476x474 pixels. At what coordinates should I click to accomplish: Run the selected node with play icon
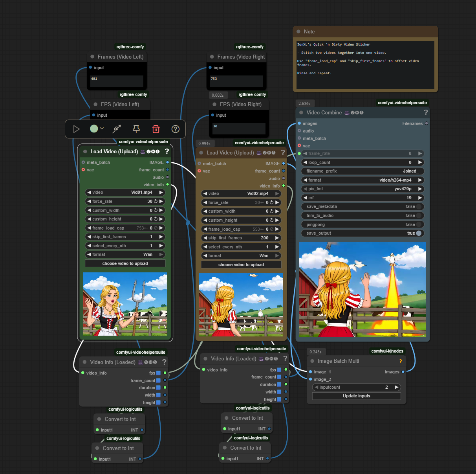point(76,129)
